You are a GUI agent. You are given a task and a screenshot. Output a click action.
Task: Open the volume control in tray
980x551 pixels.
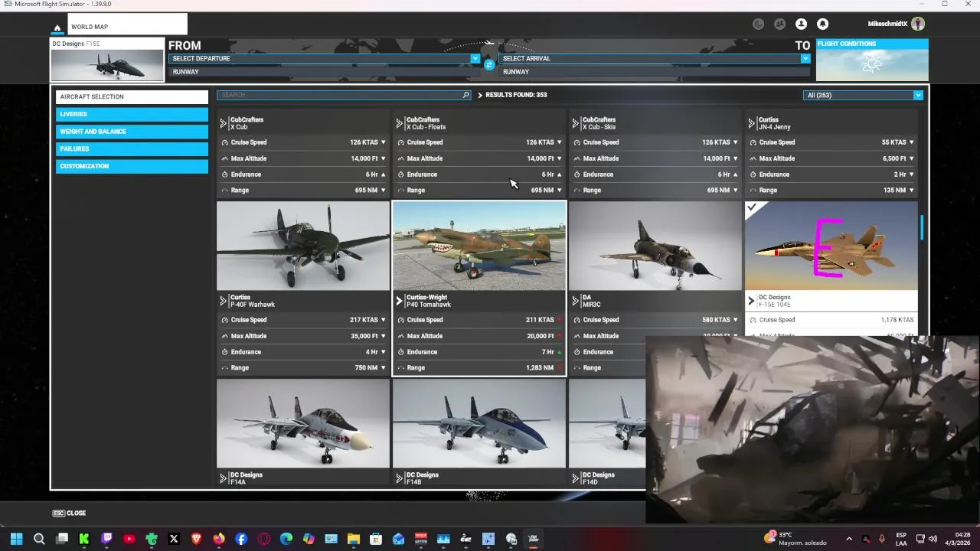(933, 539)
